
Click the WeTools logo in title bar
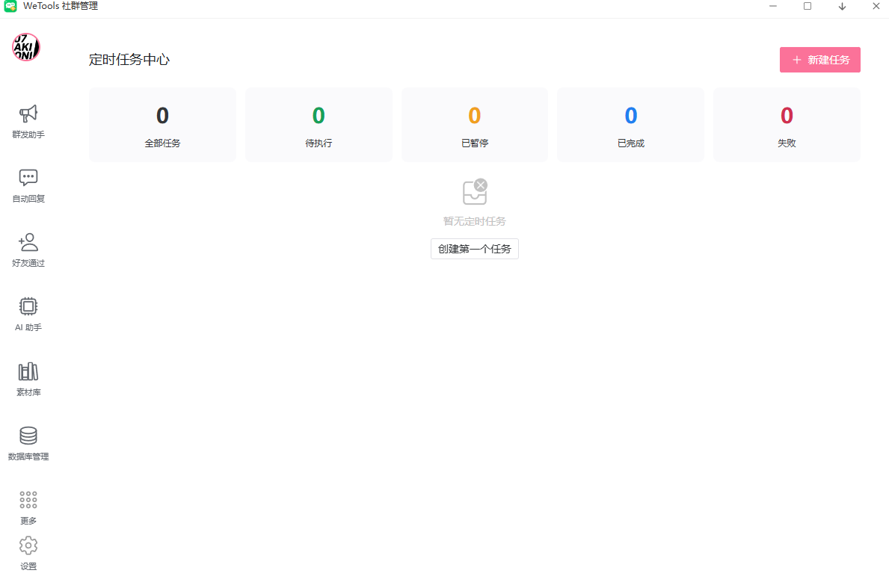pos(10,7)
